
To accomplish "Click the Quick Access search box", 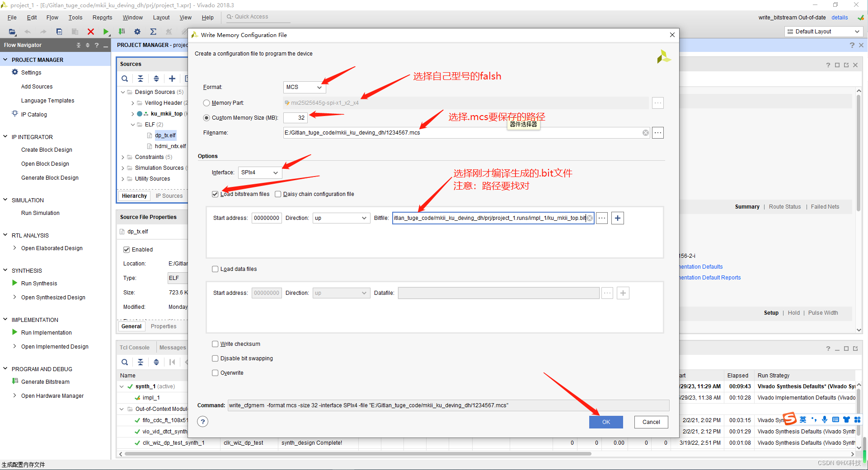I will click(x=259, y=17).
